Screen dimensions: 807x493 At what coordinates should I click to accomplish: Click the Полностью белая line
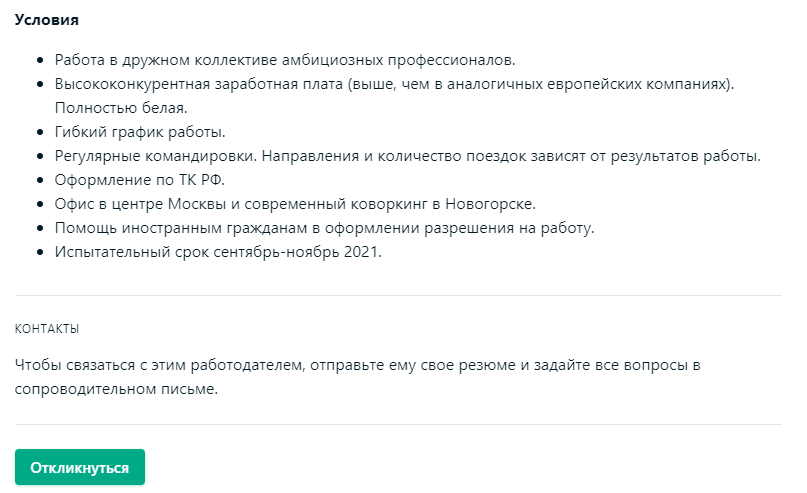121,107
